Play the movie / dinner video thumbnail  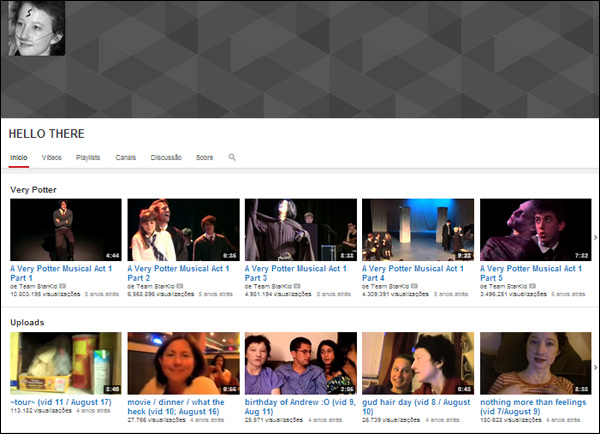183,363
